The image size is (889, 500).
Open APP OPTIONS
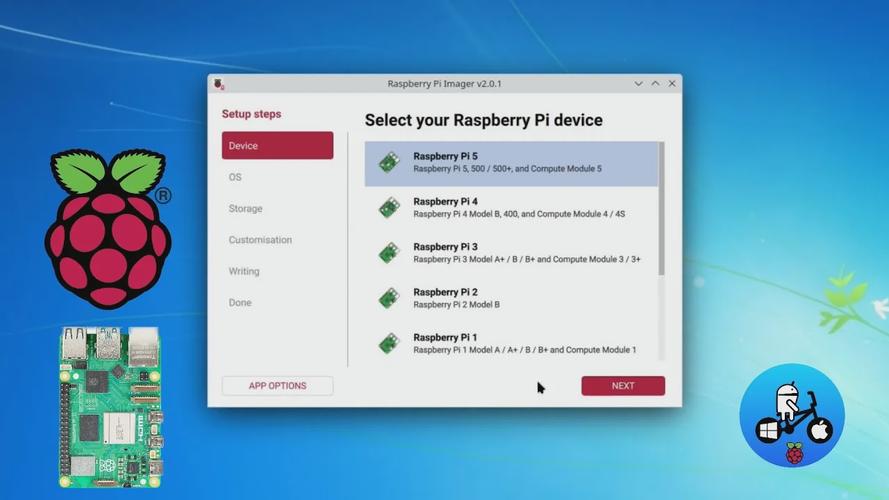277,385
